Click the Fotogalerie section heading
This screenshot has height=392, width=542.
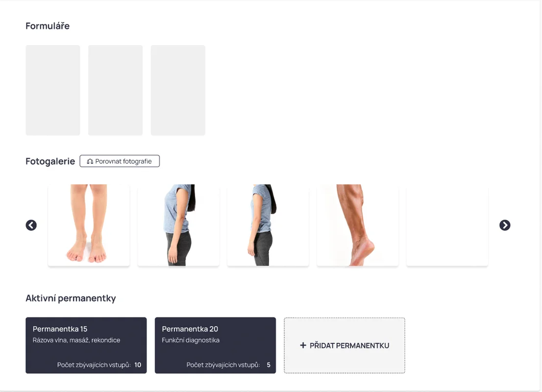[50, 161]
